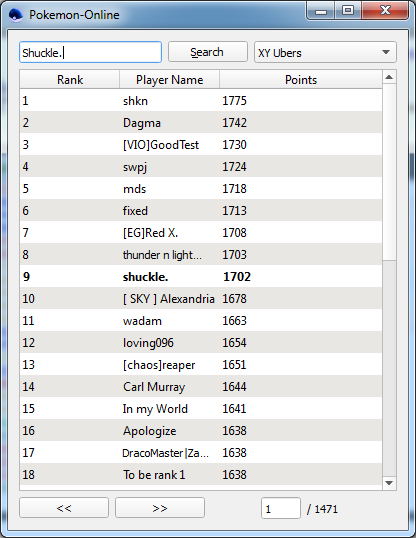Minimize the Pokemon-Online window
Image resolution: width=416 pixels, height=538 pixels.
click(321, 11)
